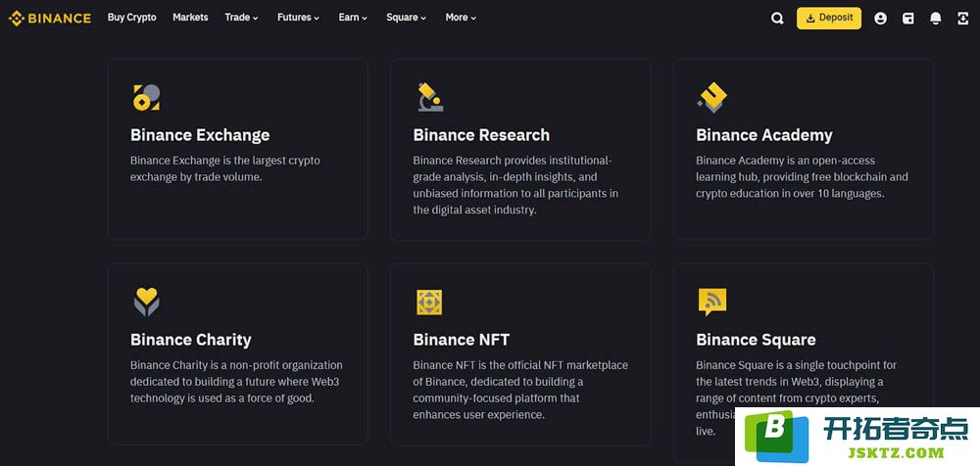Open the user profile icon
Image resolution: width=980 pixels, height=466 pixels.
(880, 19)
